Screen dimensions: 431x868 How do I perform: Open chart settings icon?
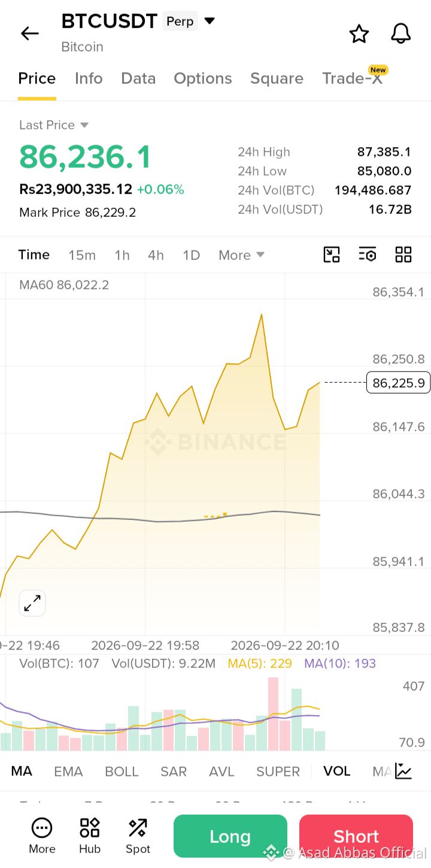368,255
